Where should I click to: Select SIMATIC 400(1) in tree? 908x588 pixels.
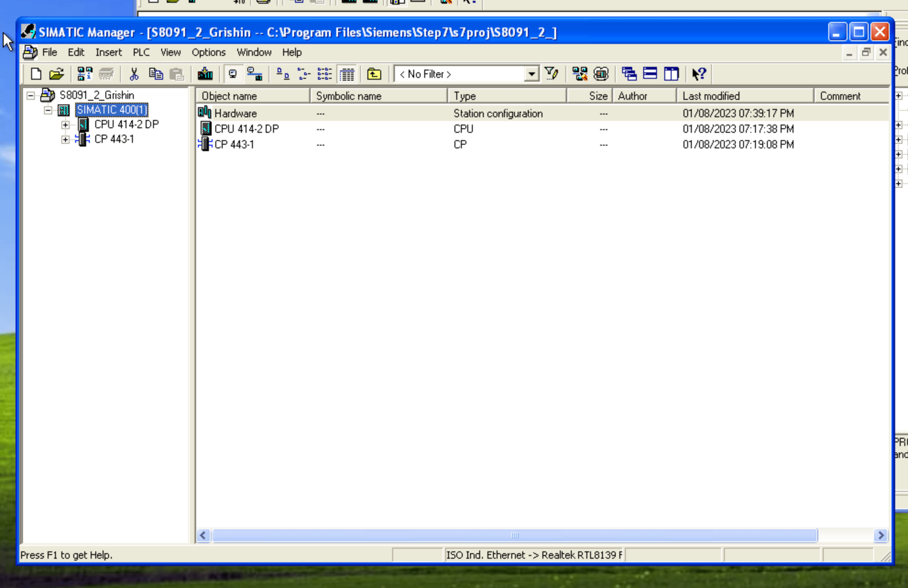112,110
